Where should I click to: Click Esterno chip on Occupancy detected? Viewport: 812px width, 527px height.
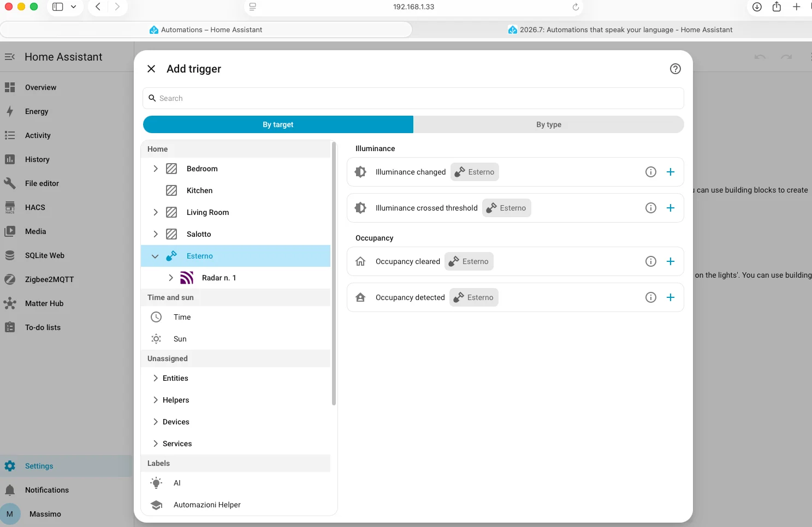pos(474,297)
